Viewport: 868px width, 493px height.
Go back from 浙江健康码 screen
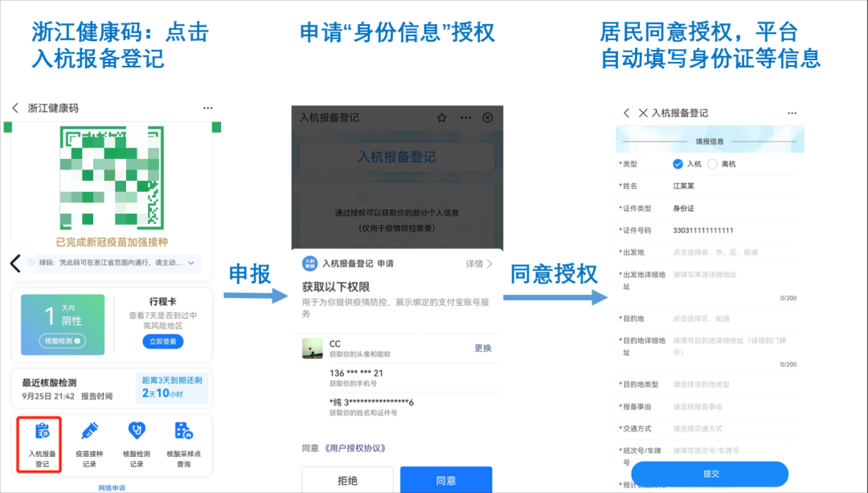point(15,108)
